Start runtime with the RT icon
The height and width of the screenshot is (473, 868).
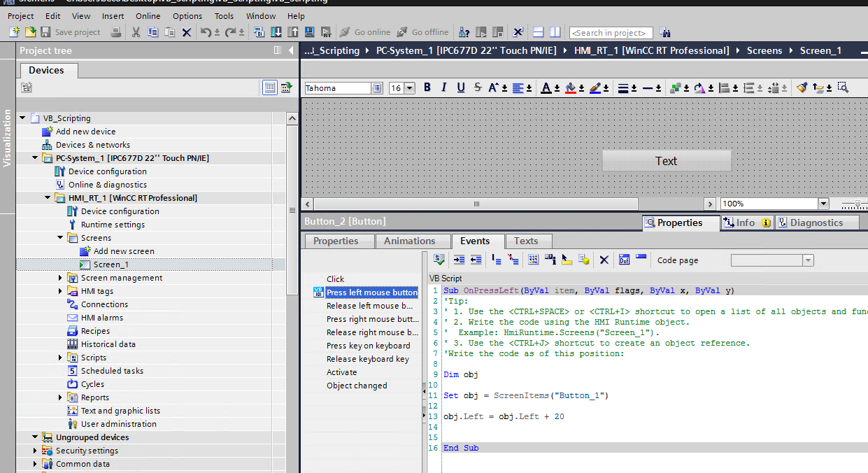(326, 32)
